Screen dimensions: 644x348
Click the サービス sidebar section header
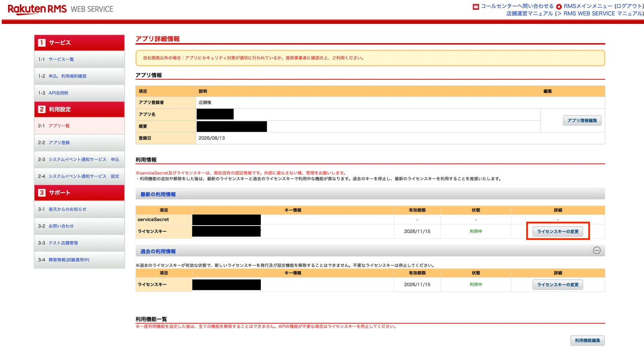pyautogui.click(x=79, y=43)
